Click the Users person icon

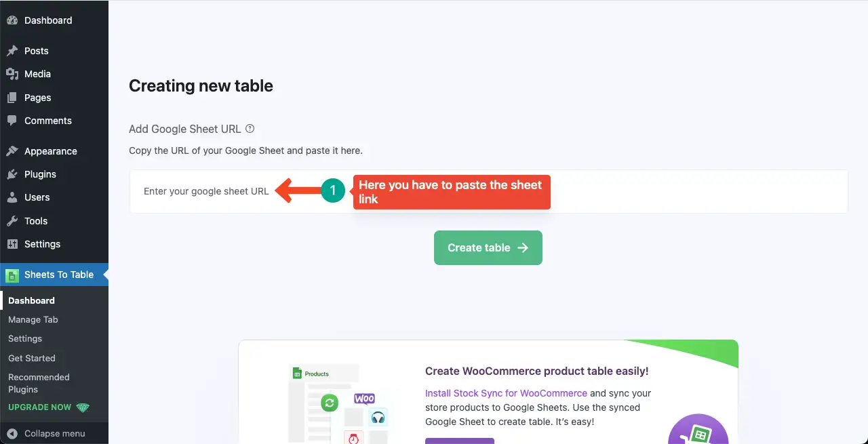[12, 197]
